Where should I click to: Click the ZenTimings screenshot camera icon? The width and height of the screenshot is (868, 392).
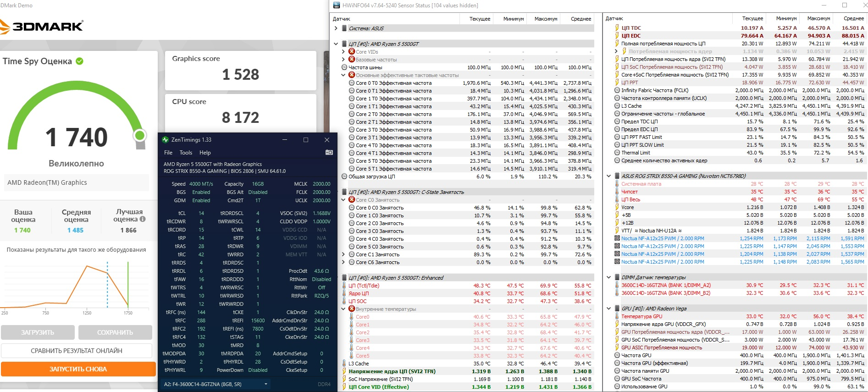tap(329, 153)
